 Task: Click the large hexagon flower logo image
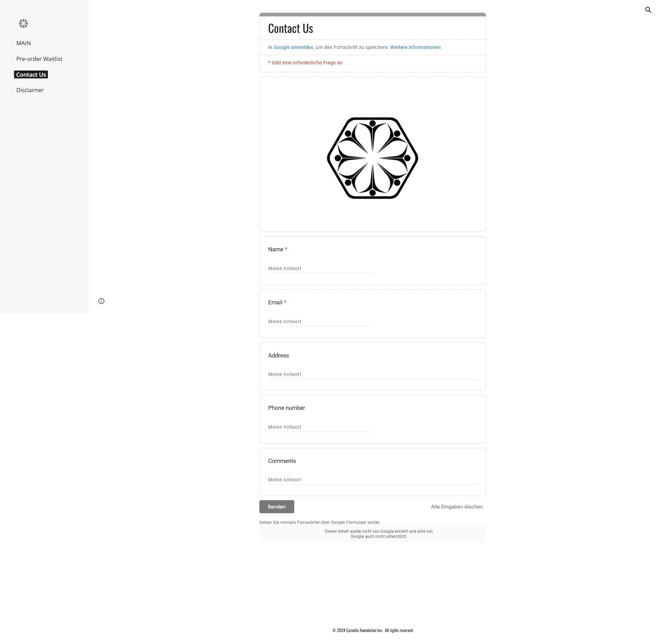click(x=372, y=158)
